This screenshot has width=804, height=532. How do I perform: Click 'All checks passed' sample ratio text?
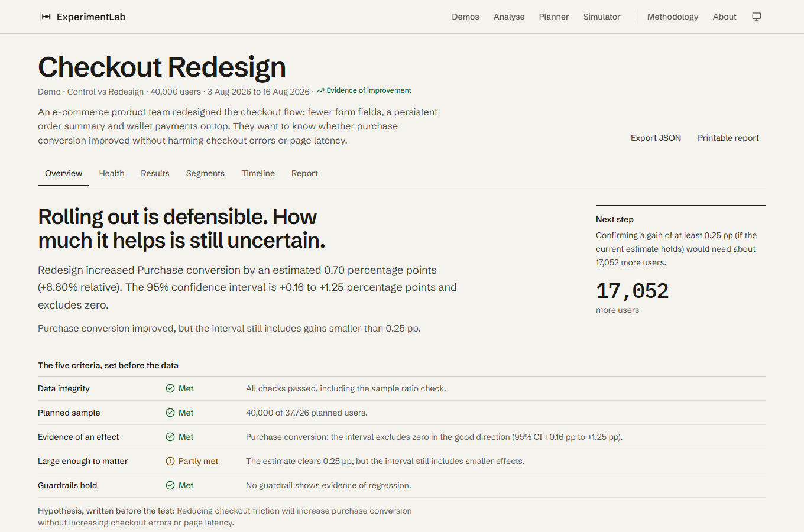[x=346, y=388]
